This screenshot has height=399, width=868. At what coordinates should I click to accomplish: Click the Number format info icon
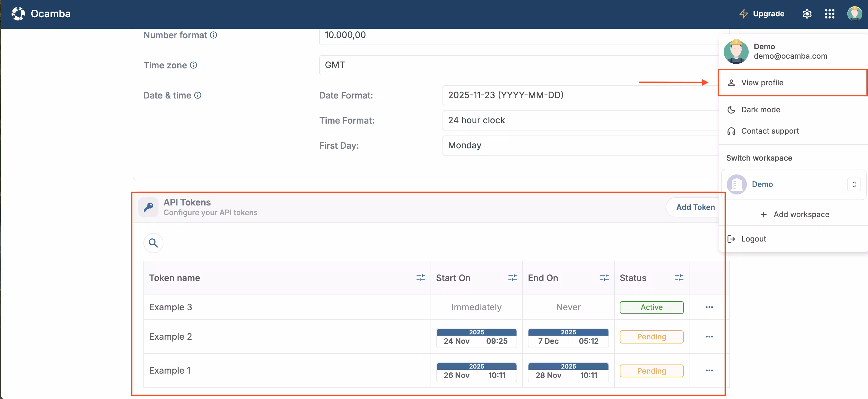pyautogui.click(x=214, y=35)
